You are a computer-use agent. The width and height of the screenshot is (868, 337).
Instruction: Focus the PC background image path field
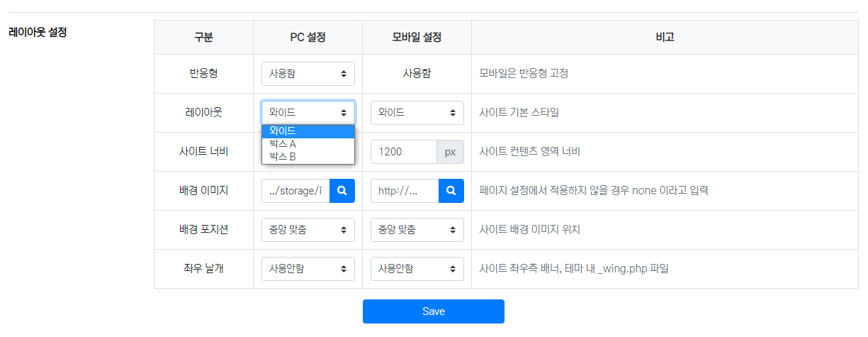(295, 191)
